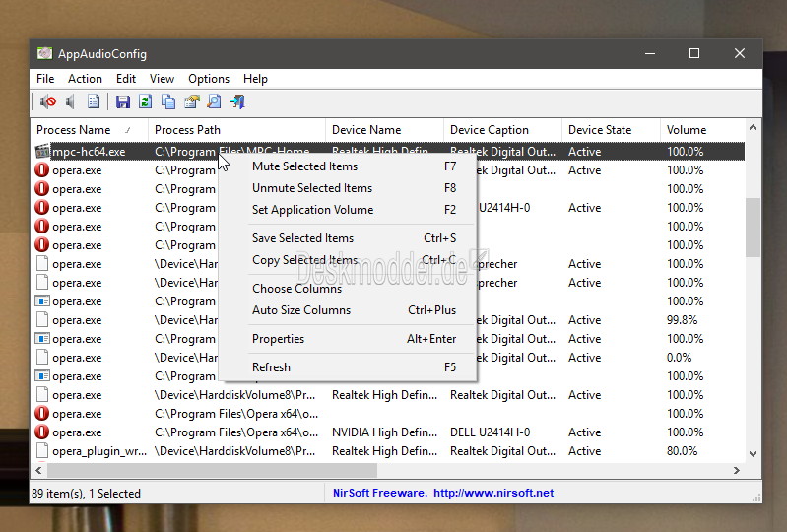Click the Save floppy disk toolbar icon
Screen dimensions: 787x532
[x=122, y=101]
